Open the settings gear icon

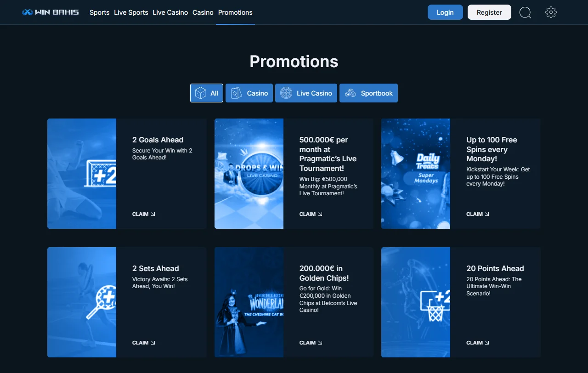point(551,12)
